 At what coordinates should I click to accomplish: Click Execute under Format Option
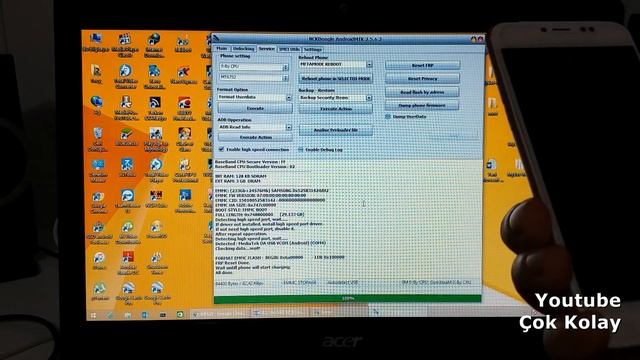[255, 108]
